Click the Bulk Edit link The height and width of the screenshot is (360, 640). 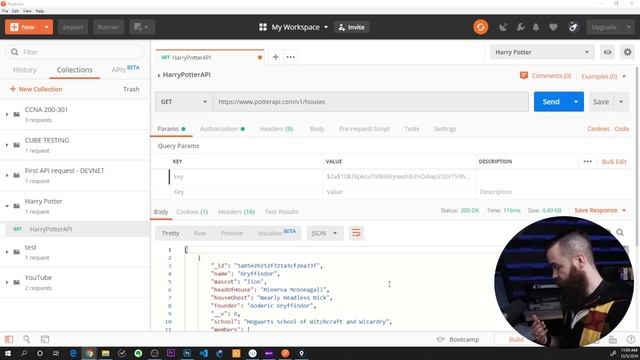tap(614, 162)
